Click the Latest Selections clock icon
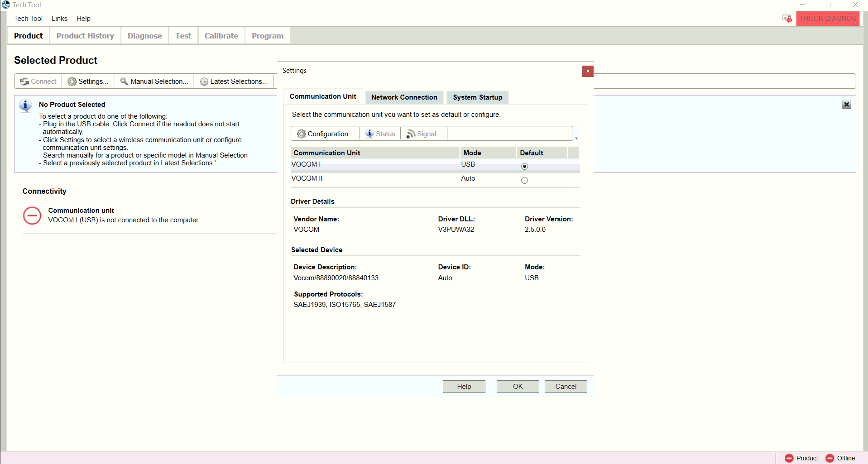868x464 pixels. 204,81
